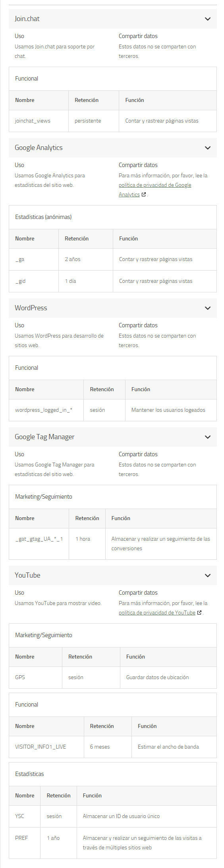Open política de privacidad de Google Analytics link
This screenshot has width=224, height=868.
coord(155,190)
